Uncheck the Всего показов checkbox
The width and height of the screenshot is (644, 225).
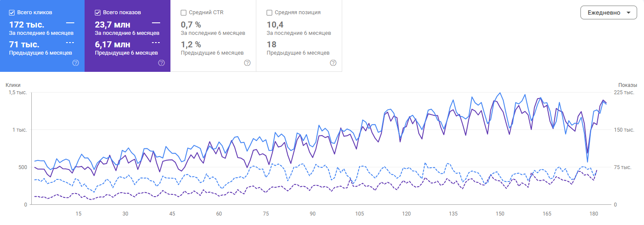[x=98, y=12]
